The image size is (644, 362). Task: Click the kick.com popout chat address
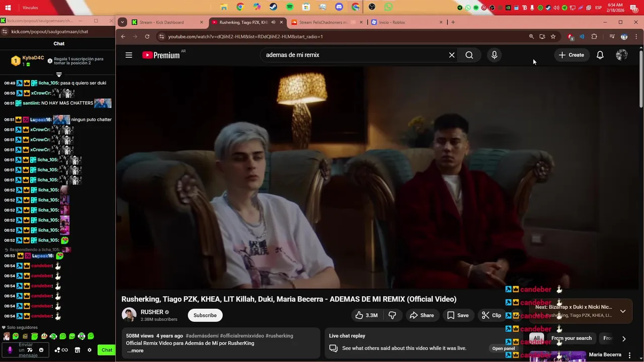[x=50, y=31]
